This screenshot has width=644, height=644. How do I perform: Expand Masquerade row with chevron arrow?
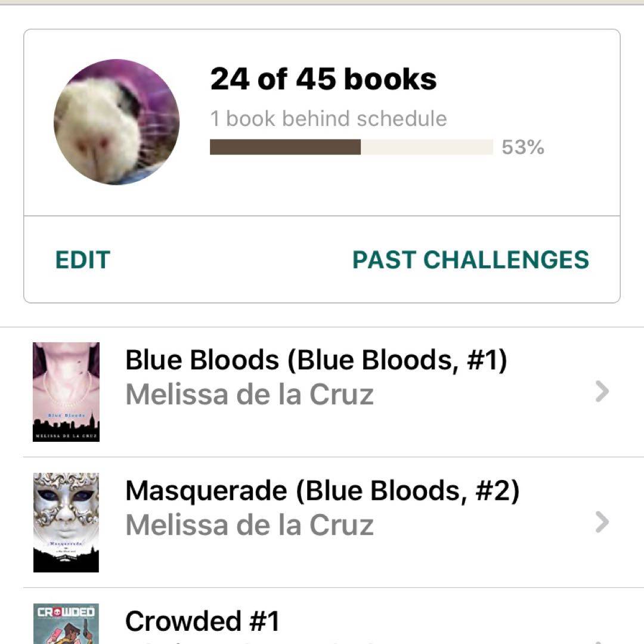coord(602,522)
